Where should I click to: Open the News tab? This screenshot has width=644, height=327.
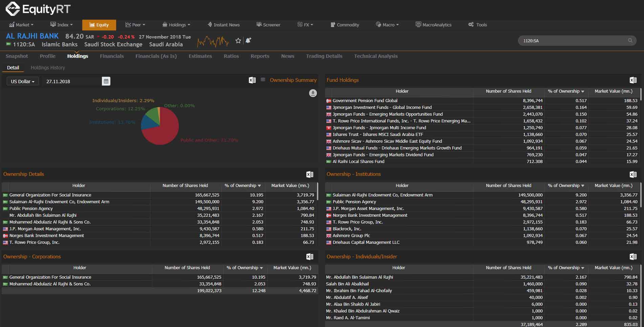pyautogui.click(x=287, y=56)
